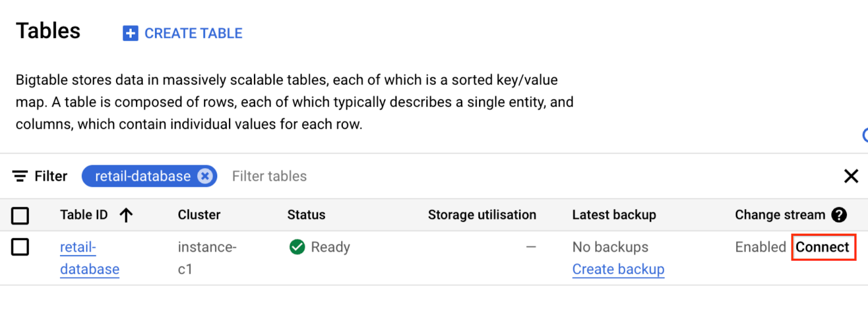
Task: Open the Change stream help icon
Action: (839, 215)
